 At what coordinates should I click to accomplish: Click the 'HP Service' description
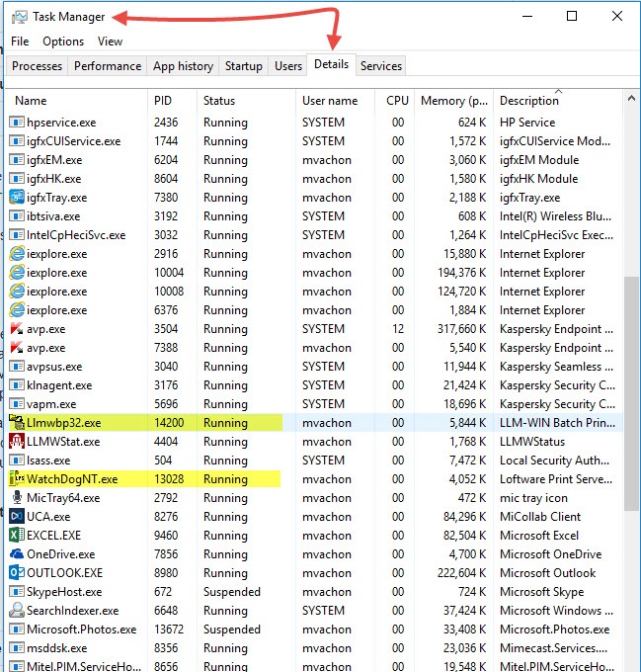pos(527,123)
